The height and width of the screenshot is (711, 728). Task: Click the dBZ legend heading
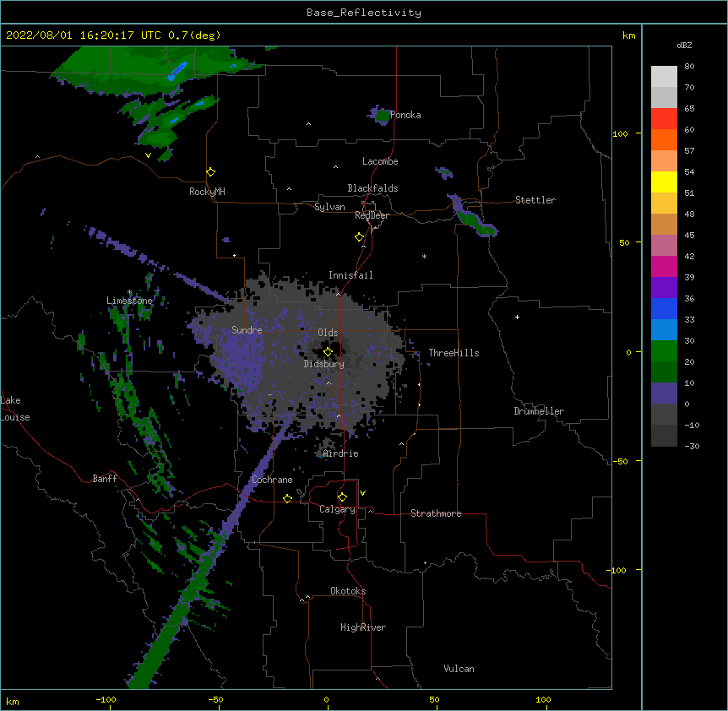pyautogui.click(x=684, y=46)
